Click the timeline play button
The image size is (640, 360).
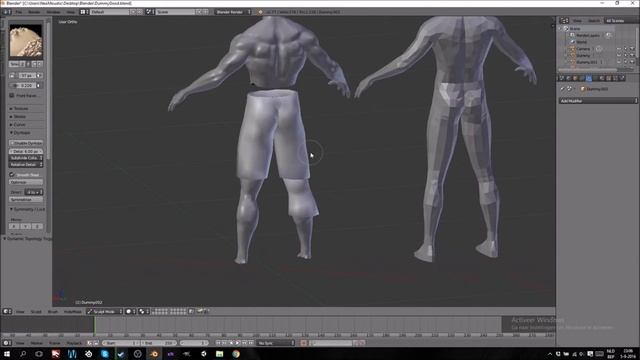click(x=238, y=343)
